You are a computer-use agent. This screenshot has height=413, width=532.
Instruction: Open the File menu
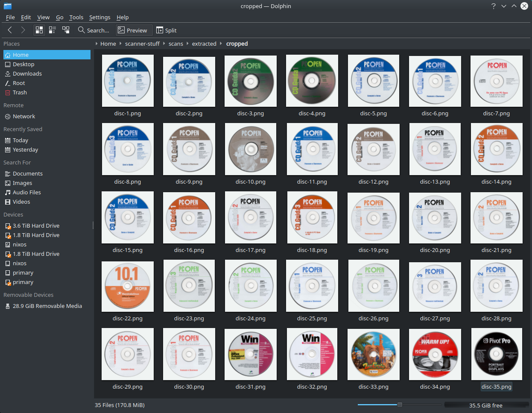pyautogui.click(x=10, y=17)
